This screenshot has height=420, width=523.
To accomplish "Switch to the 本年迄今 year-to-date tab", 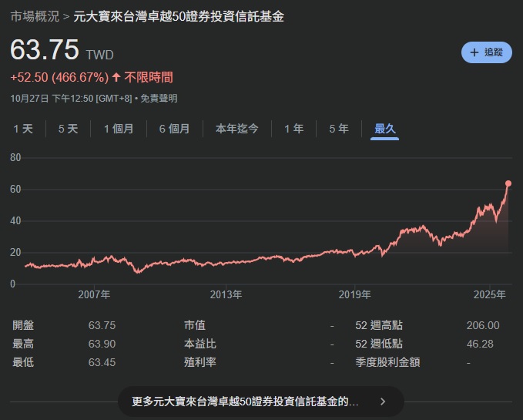I will [x=236, y=129].
